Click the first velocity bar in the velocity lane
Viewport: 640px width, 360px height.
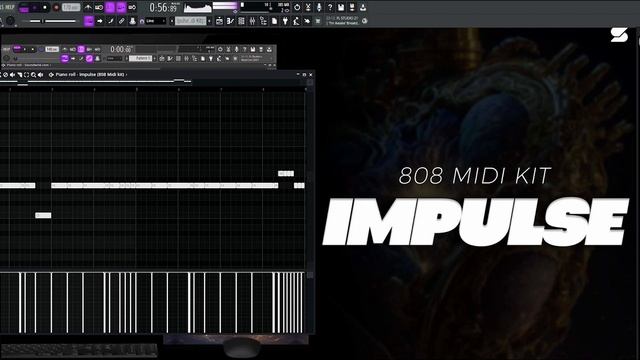[x=20, y=302]
